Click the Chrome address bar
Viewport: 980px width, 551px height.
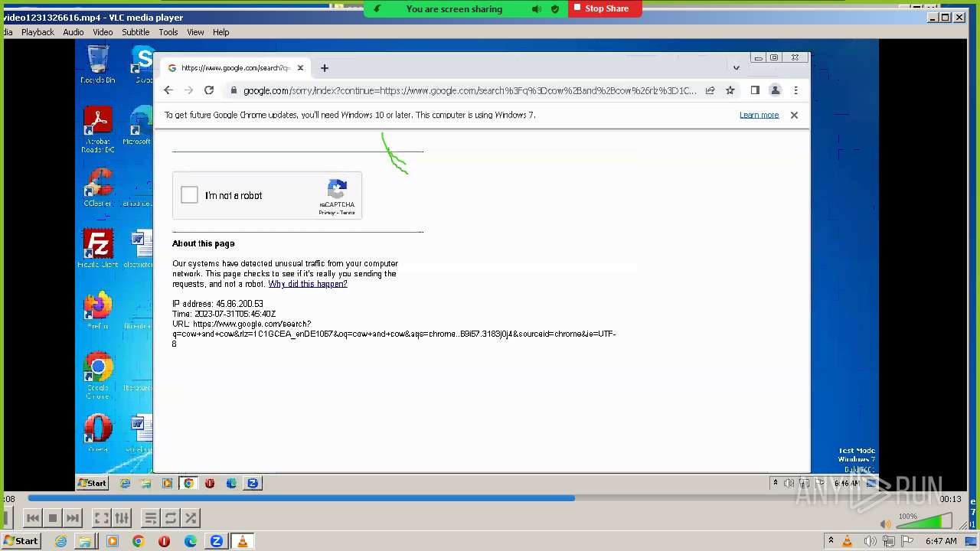[x=469, y=90]
